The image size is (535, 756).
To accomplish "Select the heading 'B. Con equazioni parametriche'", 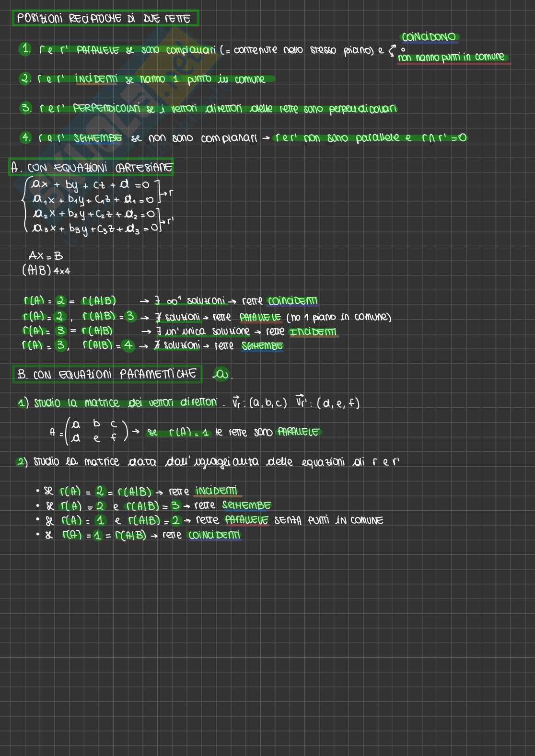I will click(x=106, y=374).
